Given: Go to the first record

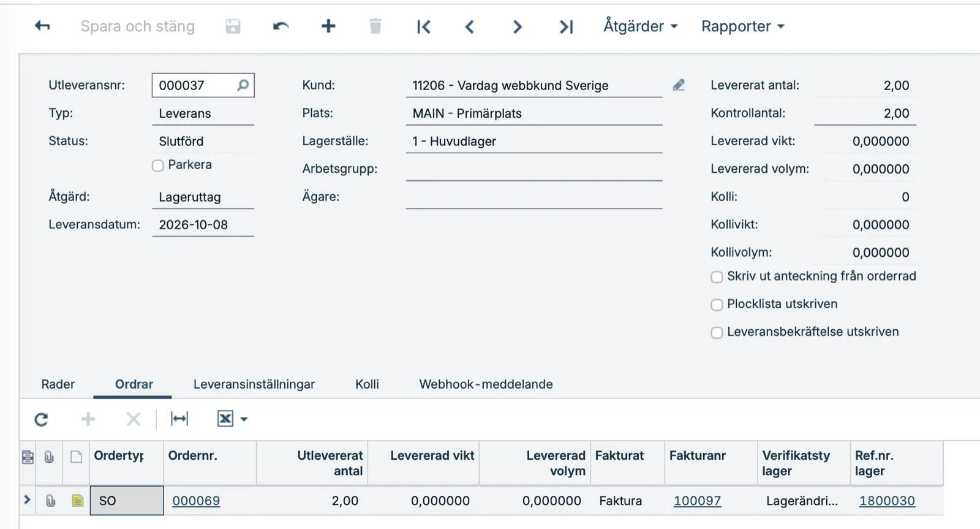Looking at the screenshot, I should tap(423, 26).
